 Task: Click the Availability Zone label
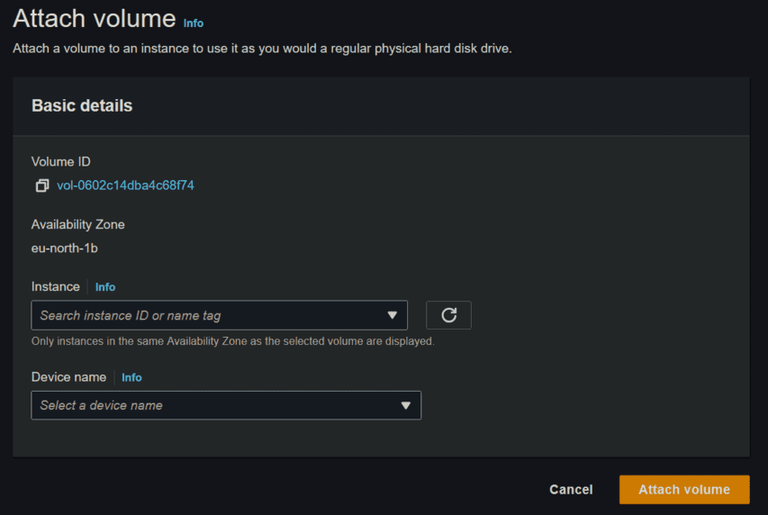coord(78,224)
